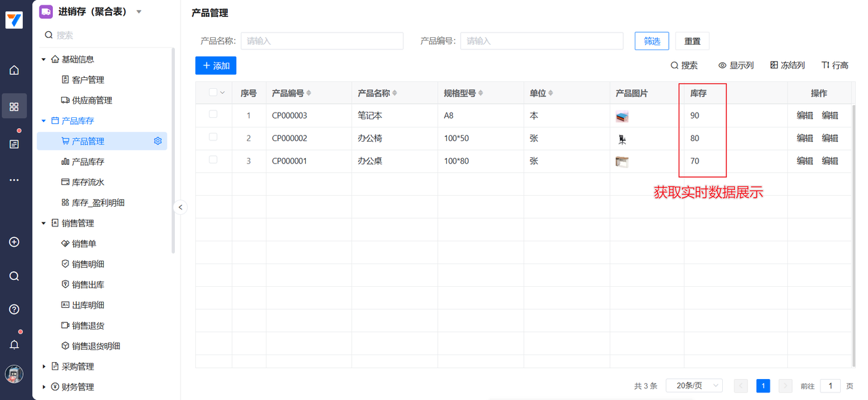Select 销售出库 menu item
This screenshot has width=868, height=400.
coord(87,285)
